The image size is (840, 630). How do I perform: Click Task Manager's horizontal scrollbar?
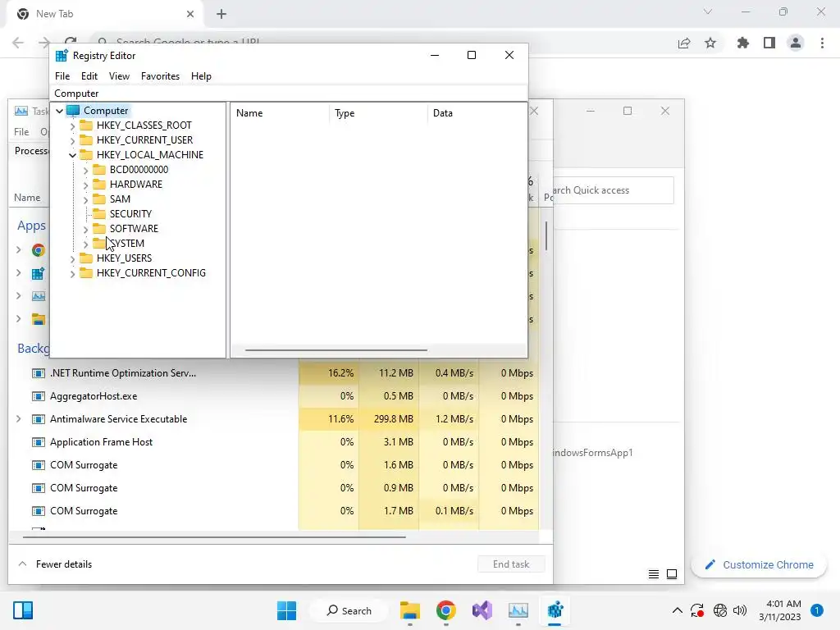(214, 536)
